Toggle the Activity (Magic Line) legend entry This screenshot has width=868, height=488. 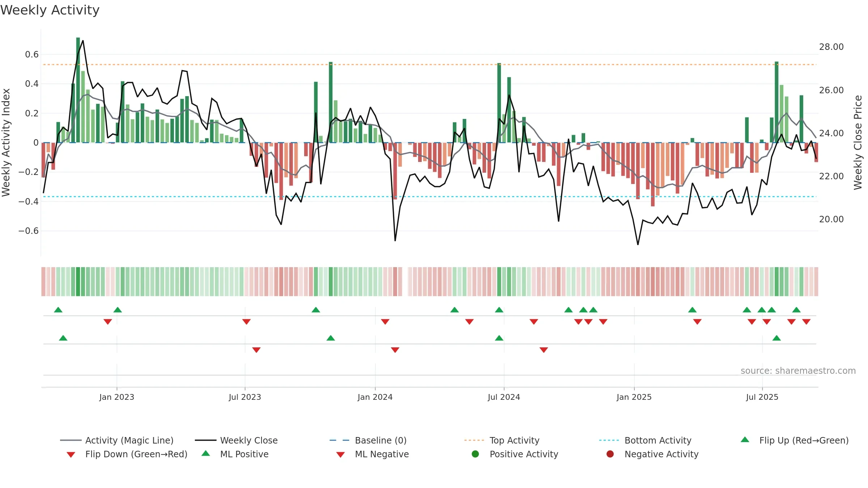pyautogui.click(x=117, y=440)
